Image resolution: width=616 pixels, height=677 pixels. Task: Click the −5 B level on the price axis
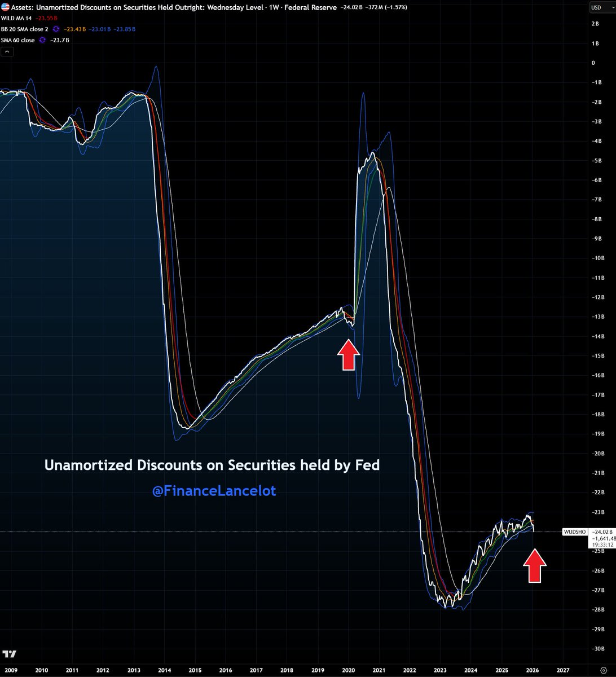coord(597,161)
